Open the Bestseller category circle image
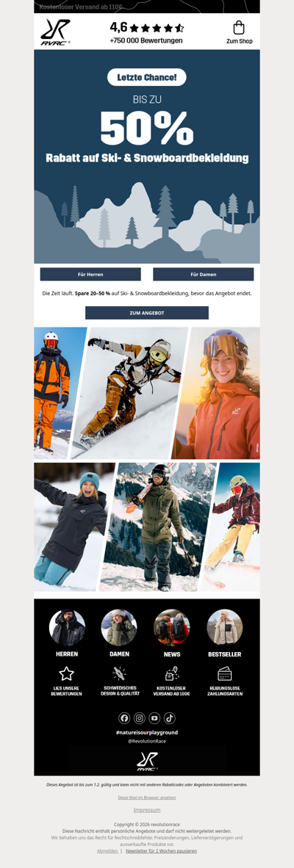 click(x=225, y=627)
